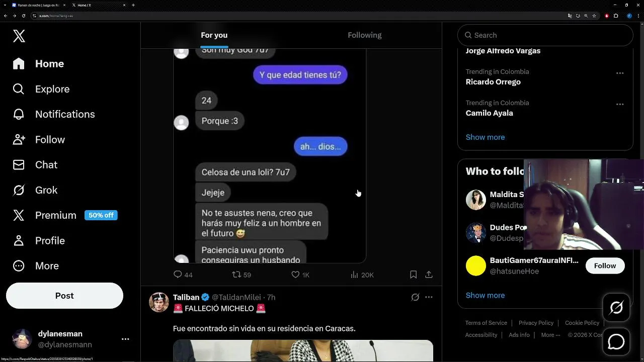Switch to the For you tab

(214, 35)
